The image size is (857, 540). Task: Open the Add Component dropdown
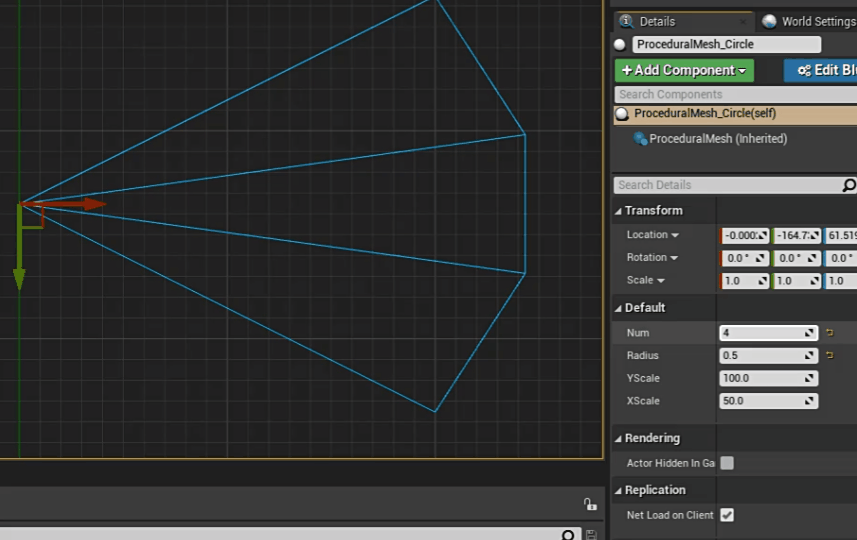(684, 71)
